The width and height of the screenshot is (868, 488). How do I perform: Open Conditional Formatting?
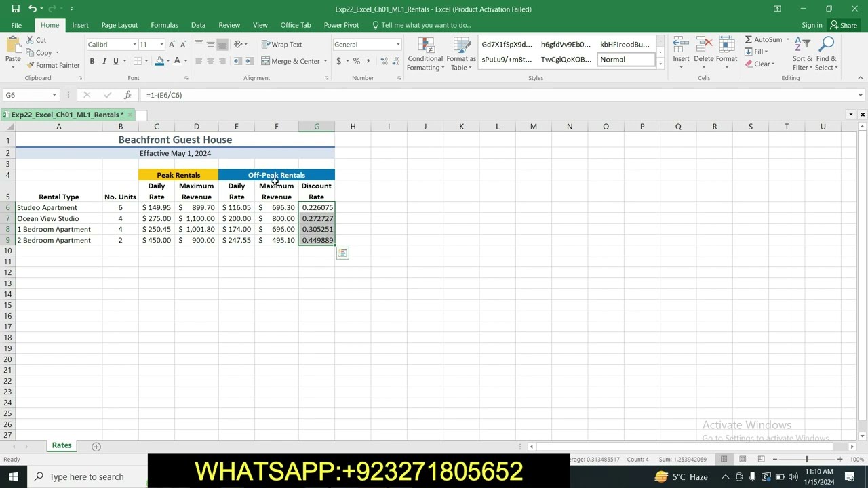point(425,54)
